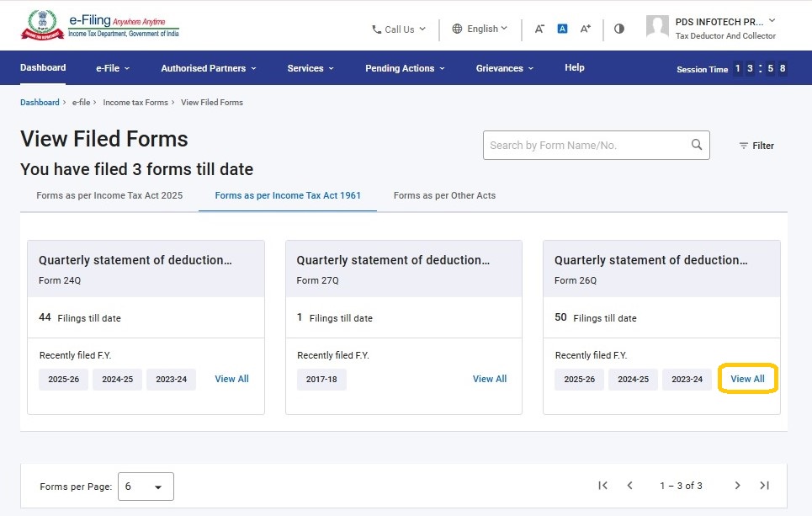
Task: Select 2017-18 on Form 27Q card
Action: pos(321,380)
